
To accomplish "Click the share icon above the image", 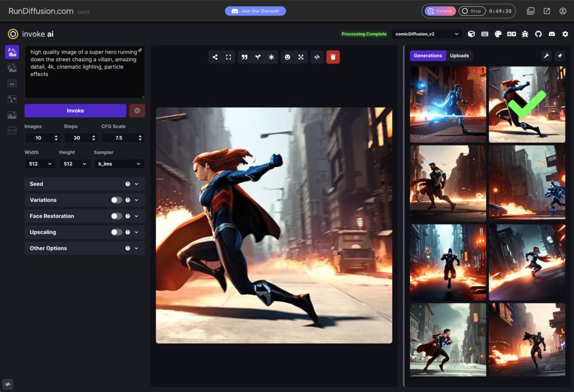I will click(215, 57).
